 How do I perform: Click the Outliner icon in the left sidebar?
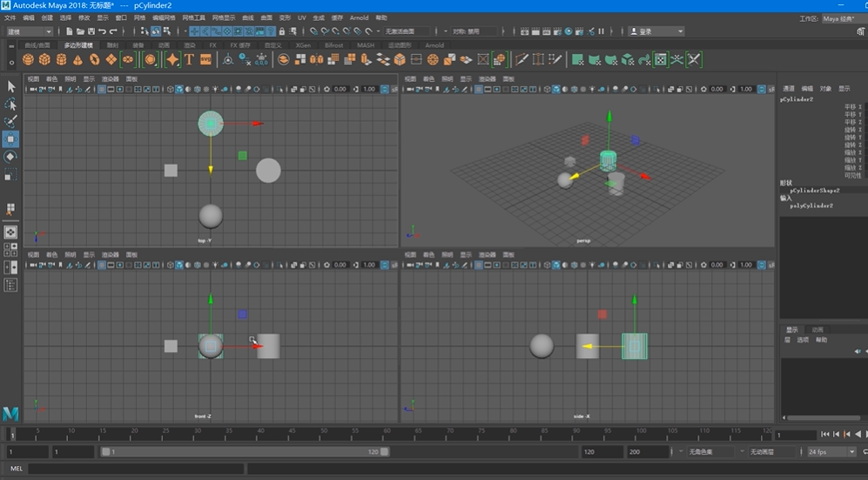point(10,285)
